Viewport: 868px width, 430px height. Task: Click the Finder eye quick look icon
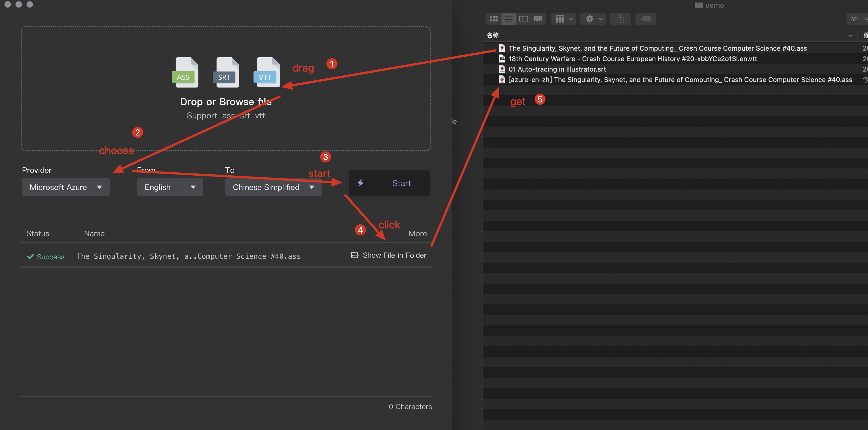coord(854,18)
